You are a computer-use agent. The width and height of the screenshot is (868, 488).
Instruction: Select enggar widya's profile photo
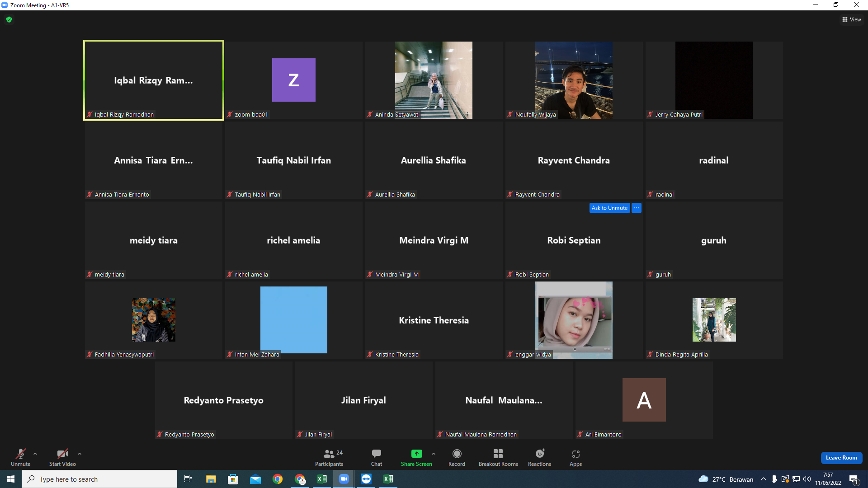(574, 320)
